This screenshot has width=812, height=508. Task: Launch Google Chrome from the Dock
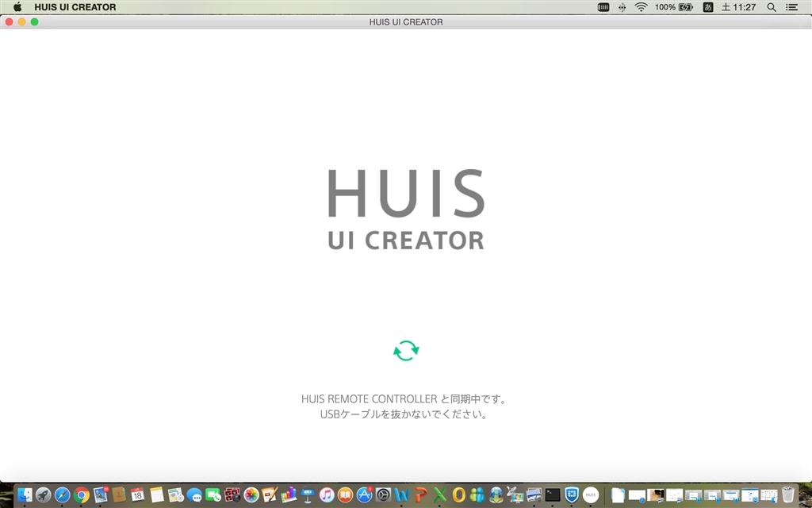[x=82, y=495]
